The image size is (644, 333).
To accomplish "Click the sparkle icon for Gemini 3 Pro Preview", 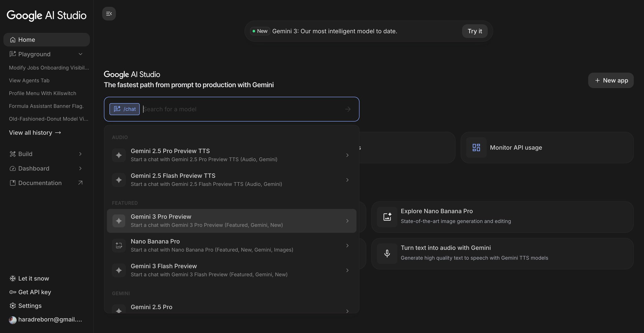I will click(119, 221).
